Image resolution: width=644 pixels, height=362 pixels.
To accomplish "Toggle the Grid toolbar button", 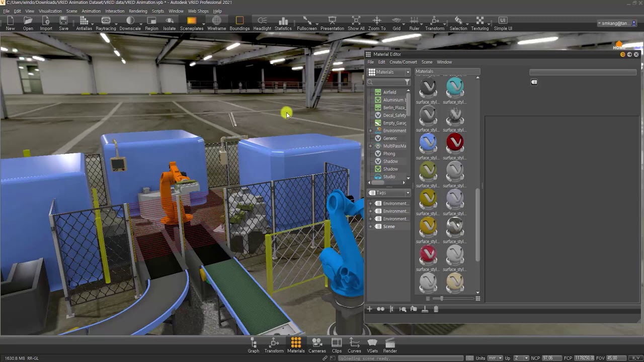I will [x=396, y=23].
